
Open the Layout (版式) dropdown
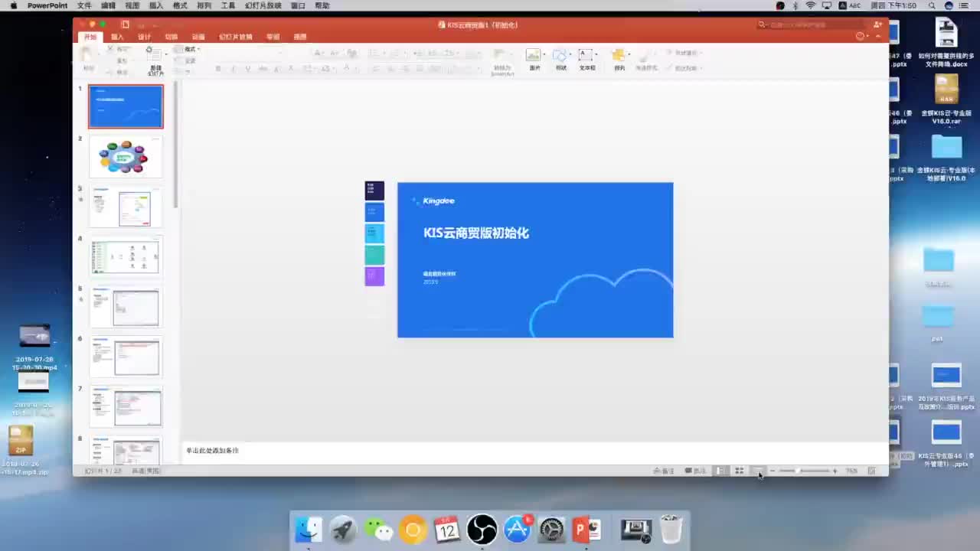pyautogui.click(x=187, y=49)
